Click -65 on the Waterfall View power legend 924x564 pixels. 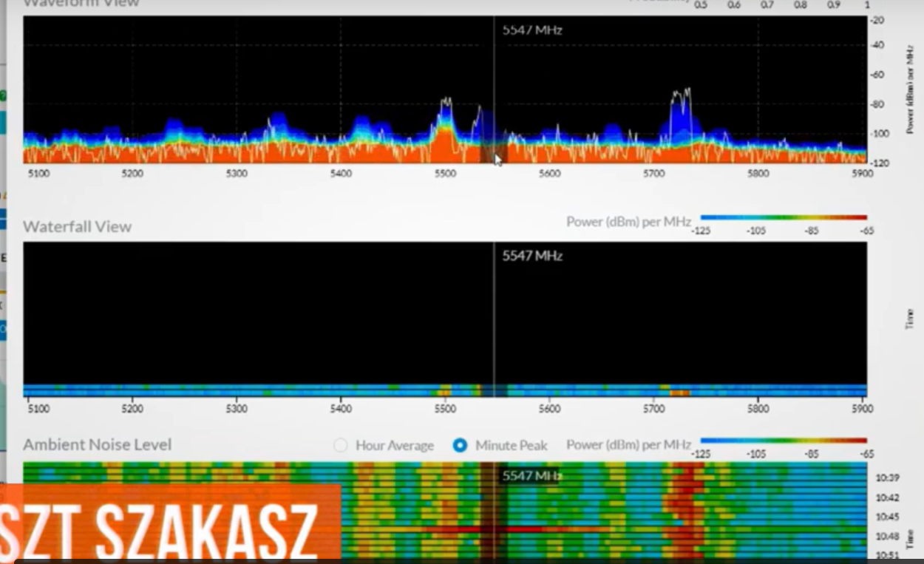point(866,231)
